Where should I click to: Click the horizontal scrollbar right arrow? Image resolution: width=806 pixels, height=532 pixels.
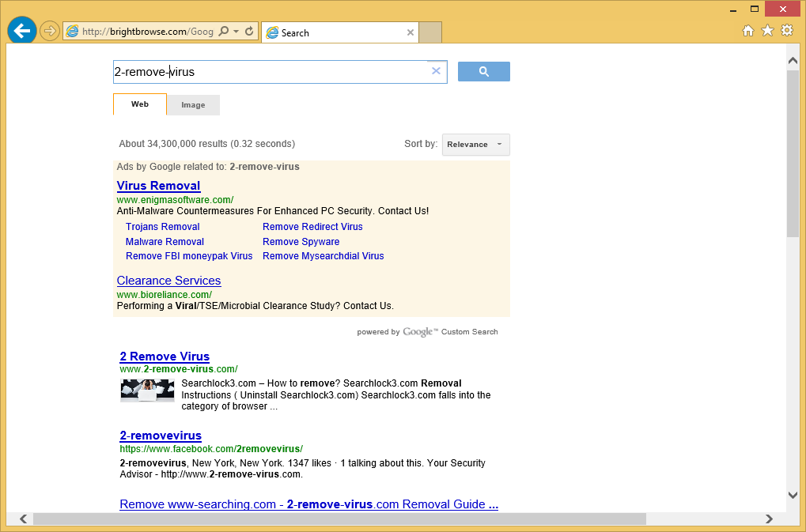[x=769, y=519]
